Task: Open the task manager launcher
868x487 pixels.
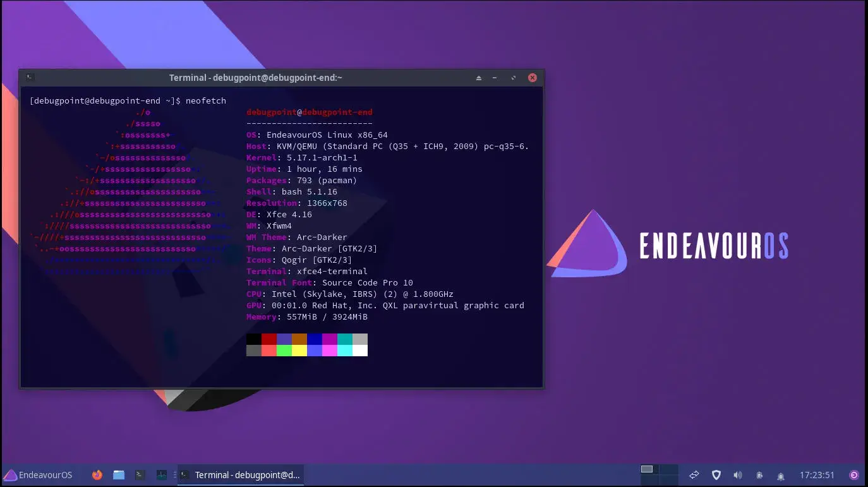Action: click(x=162, y=475)
